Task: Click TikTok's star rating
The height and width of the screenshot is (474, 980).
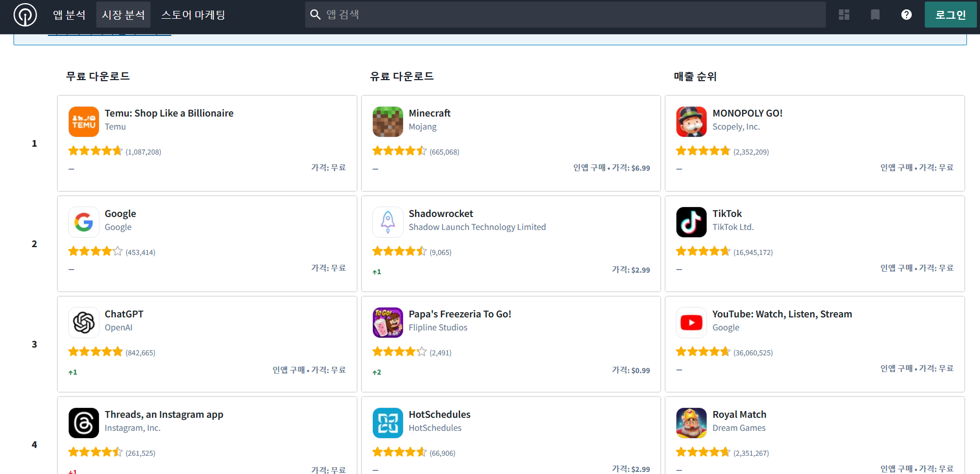Action: coord(703,251)
